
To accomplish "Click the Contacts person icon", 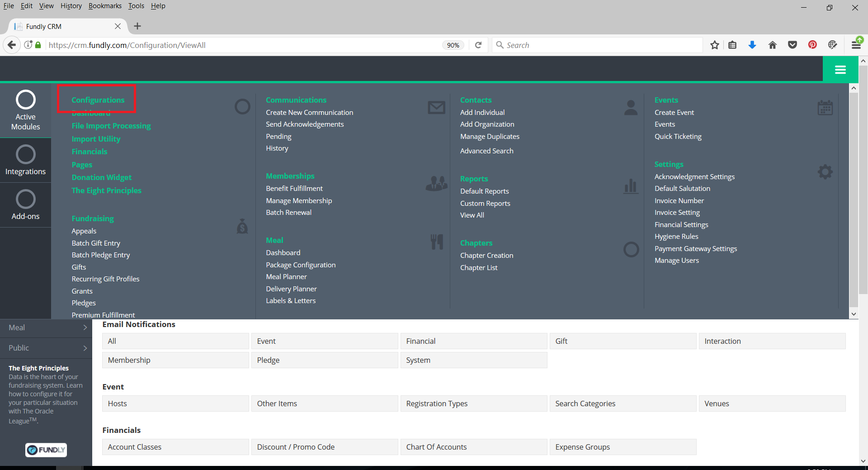I will click(x=631, y=108).
